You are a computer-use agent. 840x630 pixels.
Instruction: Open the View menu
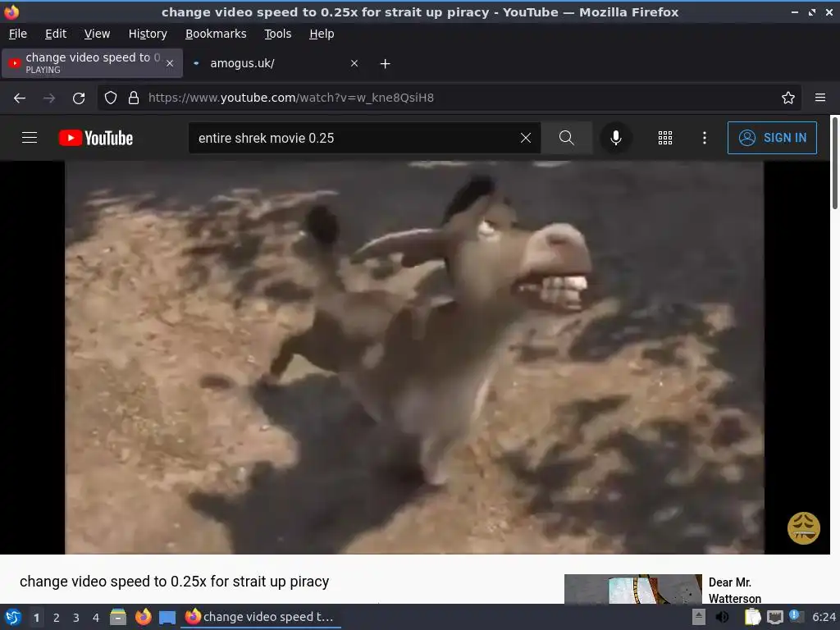coord(97,34)
